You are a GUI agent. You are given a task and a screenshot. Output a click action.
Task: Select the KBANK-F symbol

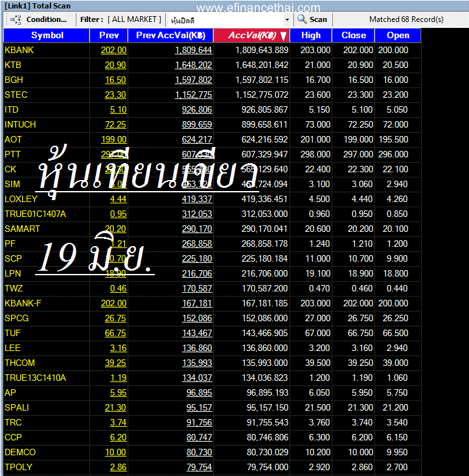23,303
